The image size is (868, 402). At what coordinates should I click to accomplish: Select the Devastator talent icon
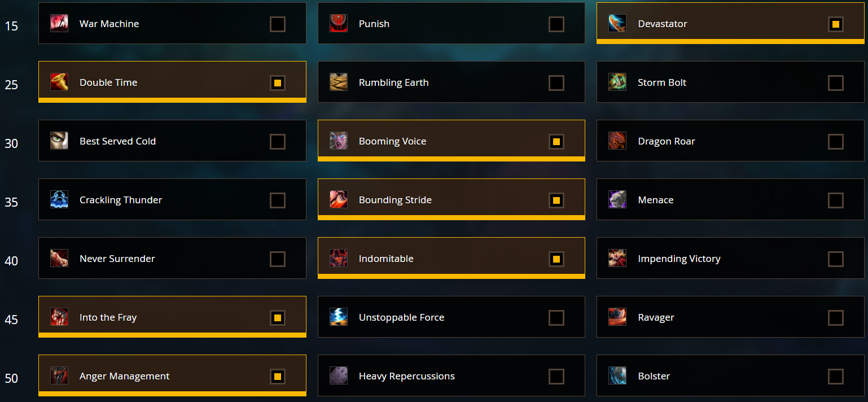(617, 24)
